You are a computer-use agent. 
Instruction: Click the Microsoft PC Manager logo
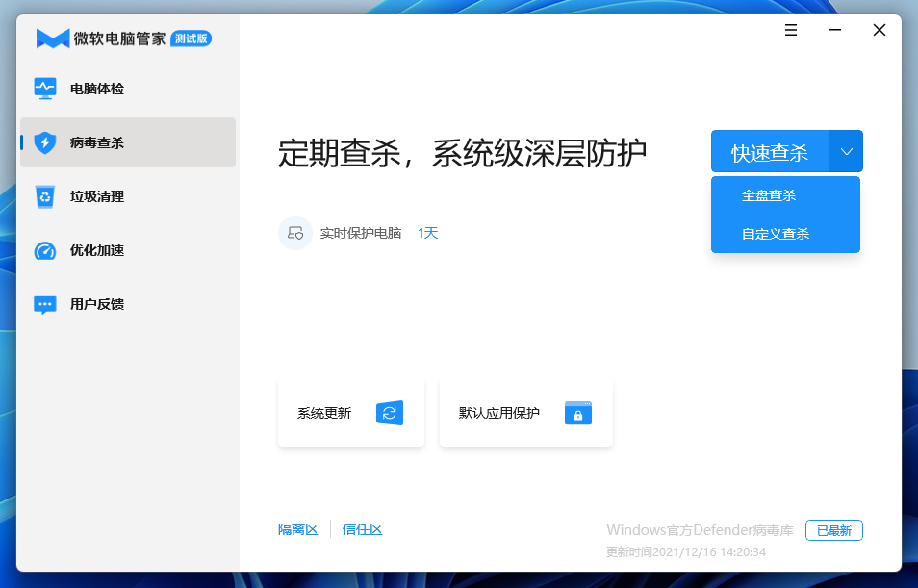pos(53,38)
